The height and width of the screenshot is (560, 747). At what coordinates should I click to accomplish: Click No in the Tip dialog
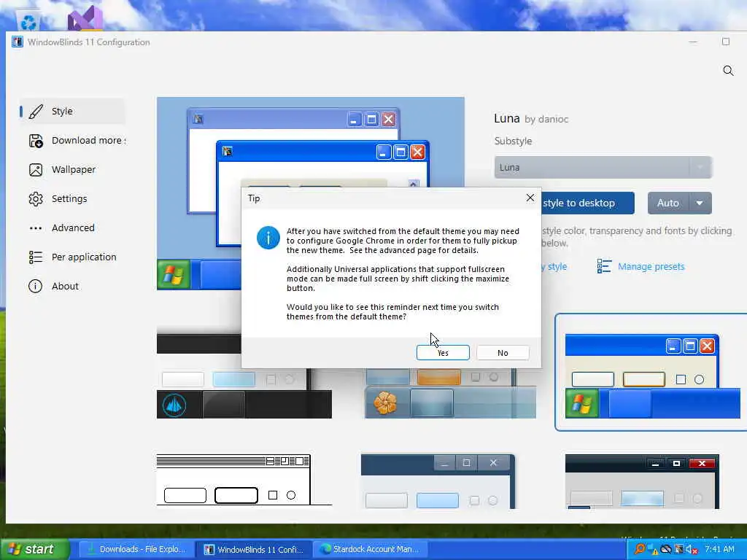point(503,353)
